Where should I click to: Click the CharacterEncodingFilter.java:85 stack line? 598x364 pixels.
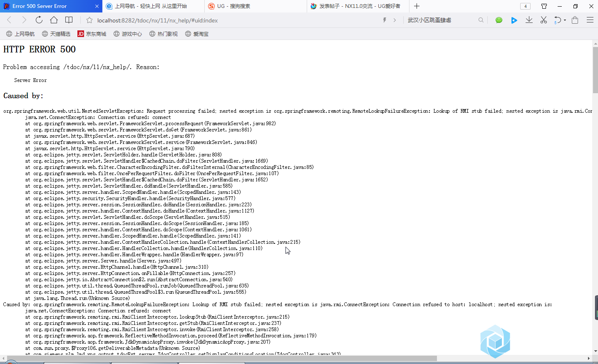point(169,167)
